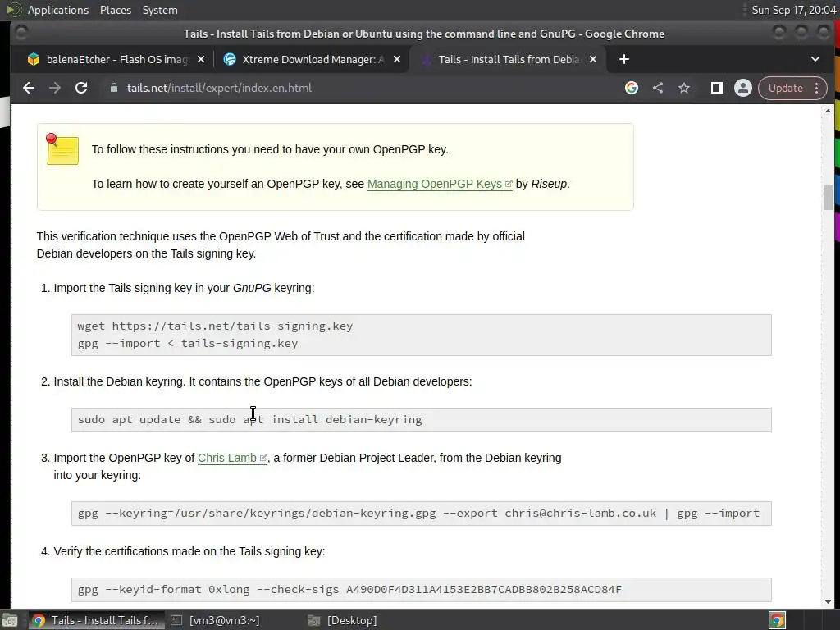Select the Tails install tab
The width and height of the screenshot is (840, 630).
click(x=508, y=59)
